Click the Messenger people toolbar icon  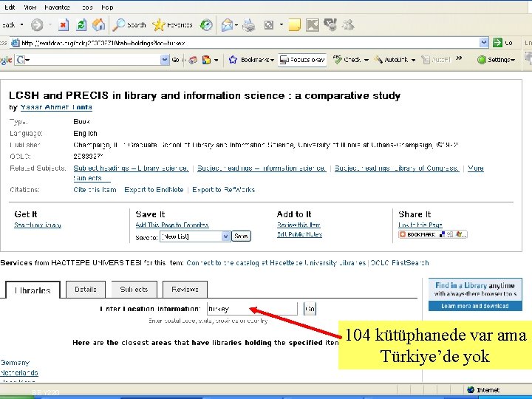[x=348, y=25]
